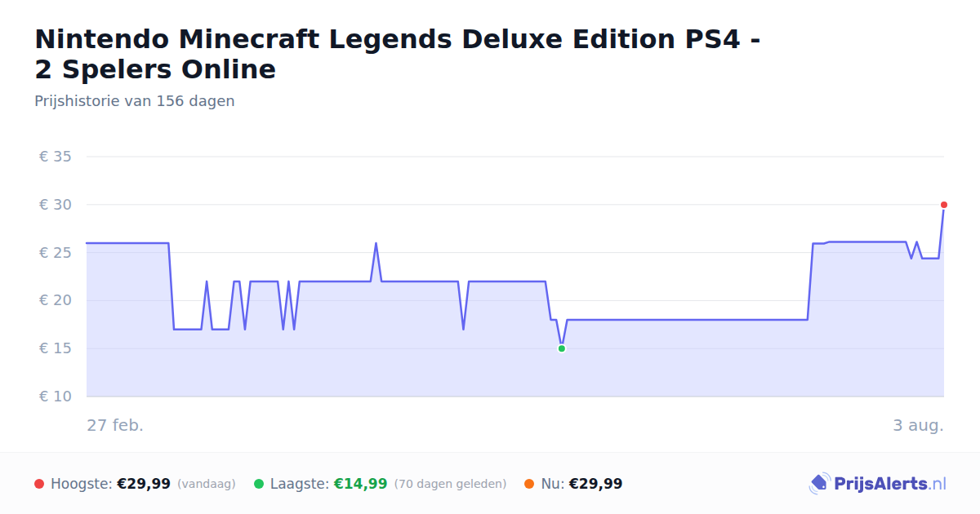Click the 3 aug. end date label
The width and height of the screenshot is (980, 514).
[x=918, y=425]
